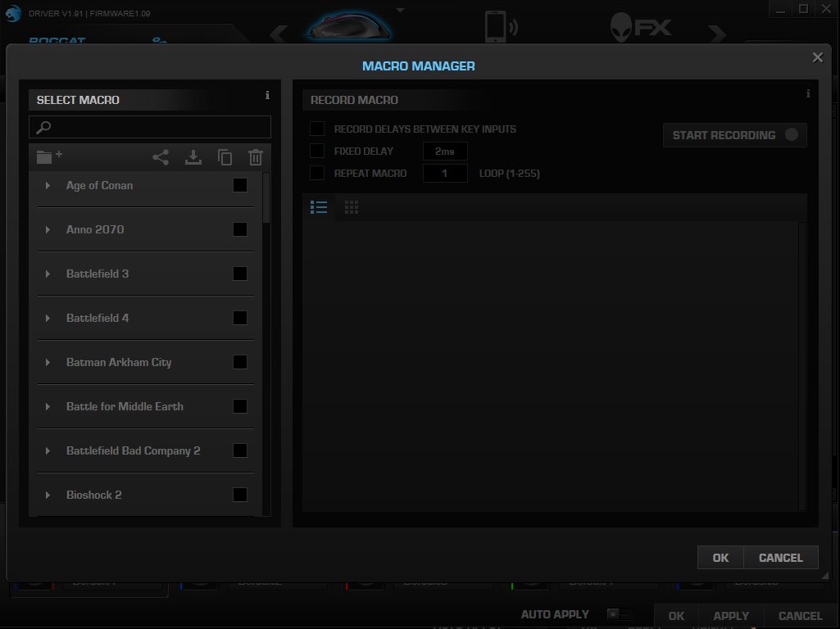The height and width of the screenshot is (629, 840).
Task: Click Select Macro info icon
Action: pos(267,96)
